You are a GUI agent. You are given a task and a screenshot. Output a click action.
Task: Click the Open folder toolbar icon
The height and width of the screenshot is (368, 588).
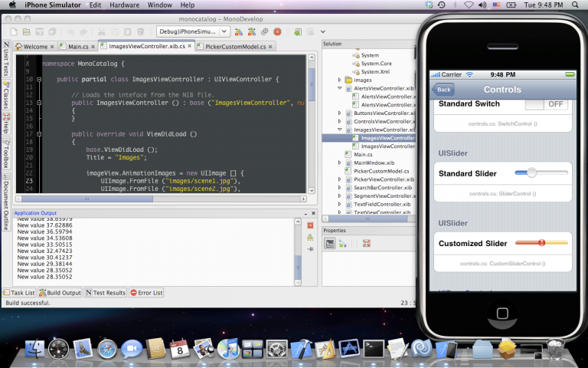click(25, 32)
